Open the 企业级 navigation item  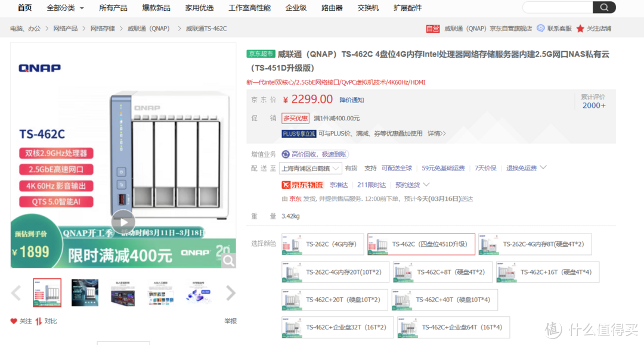coord(296,8)
